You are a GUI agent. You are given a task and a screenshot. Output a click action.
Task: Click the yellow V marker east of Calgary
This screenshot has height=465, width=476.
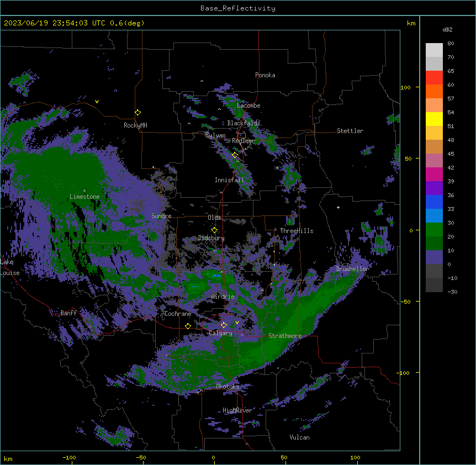tap(237, 323)
